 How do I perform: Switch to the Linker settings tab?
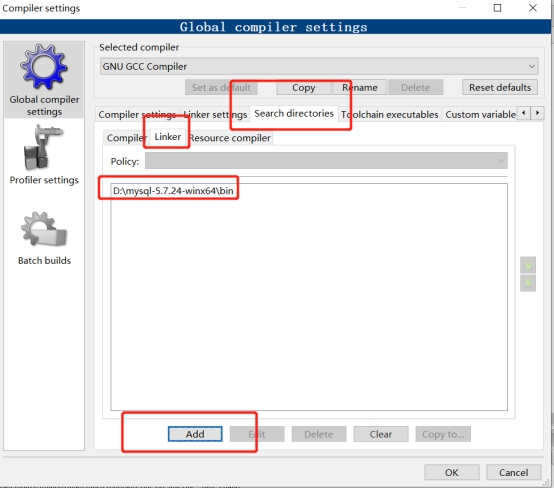pyautogui.click(x=215, y=114)
